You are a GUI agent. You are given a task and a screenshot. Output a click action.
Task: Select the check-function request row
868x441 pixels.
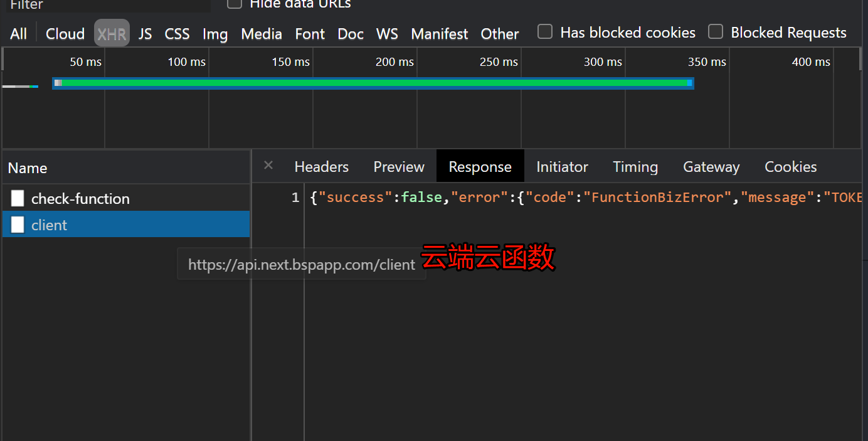(80, 199)
